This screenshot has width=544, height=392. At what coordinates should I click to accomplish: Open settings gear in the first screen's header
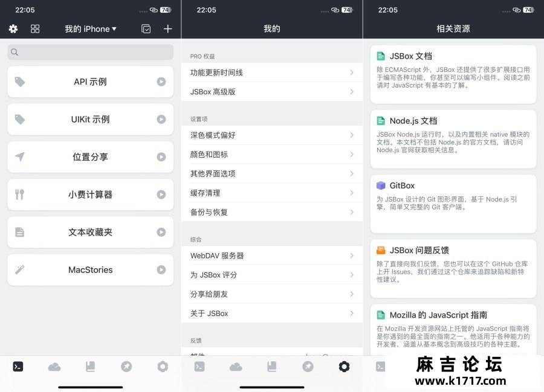click(x=13, y=29)
